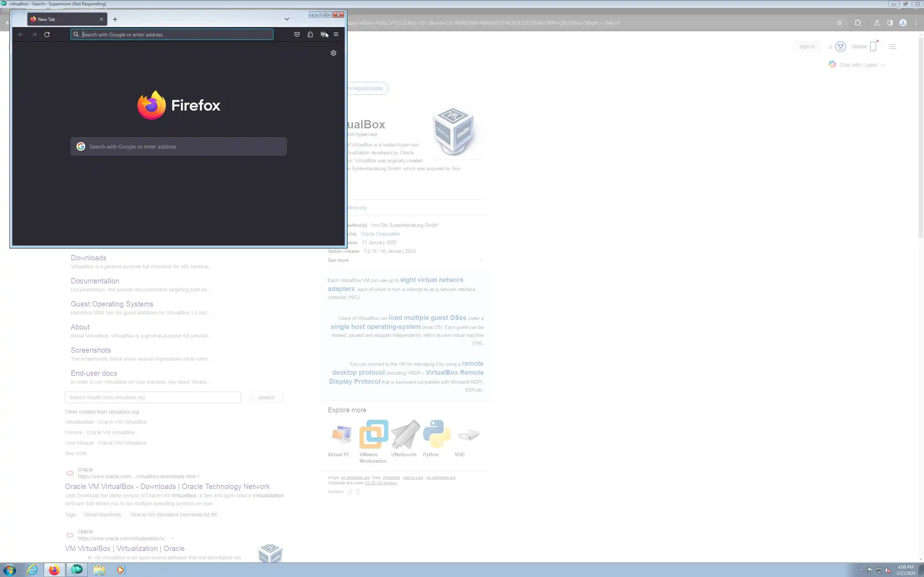Open Supermium profile avatar icon
This screenshot has height=577, width=924.
pos(903,23)
